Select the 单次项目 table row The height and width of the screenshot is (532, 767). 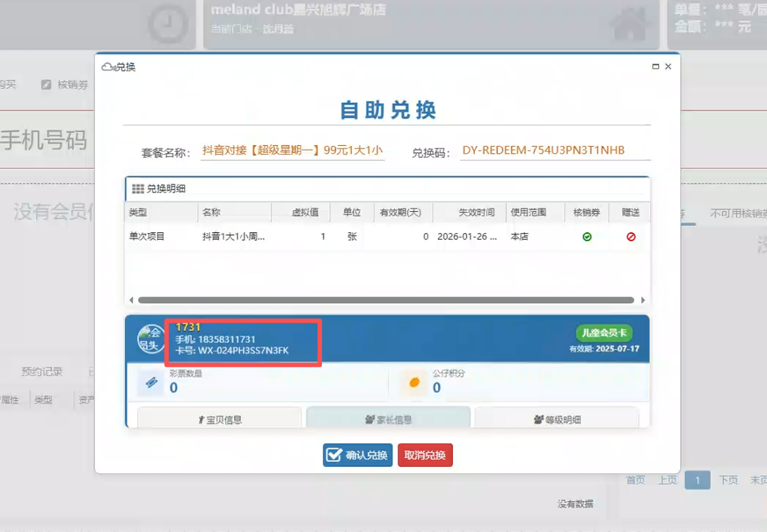click(x=387, y=237)
